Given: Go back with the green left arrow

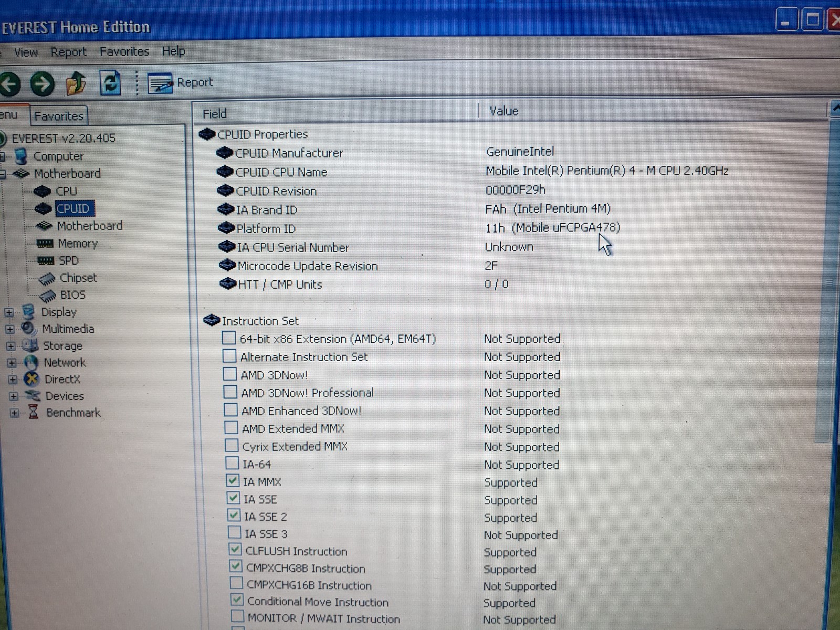Looking at the screenshot, I should coord(9,84).
